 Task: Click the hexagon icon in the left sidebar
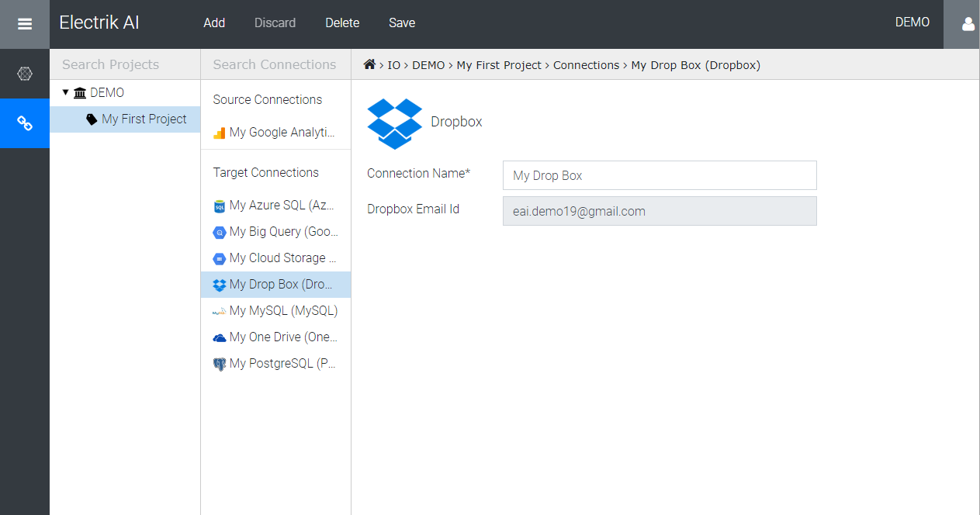[x=24, y=74]
